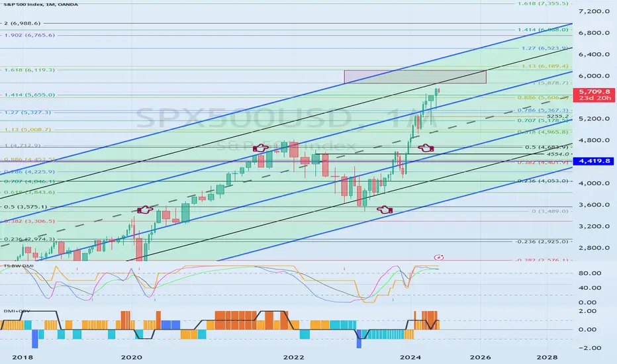Screen dimensions: 617x364
Task: Click the 2020 label on time axis
Action: [x=132, y=357]
